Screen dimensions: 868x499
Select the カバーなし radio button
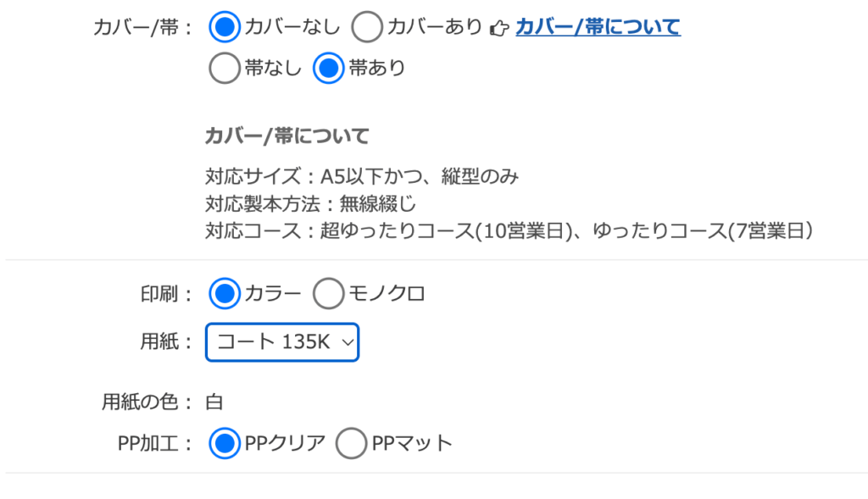(x=225, y=27)
